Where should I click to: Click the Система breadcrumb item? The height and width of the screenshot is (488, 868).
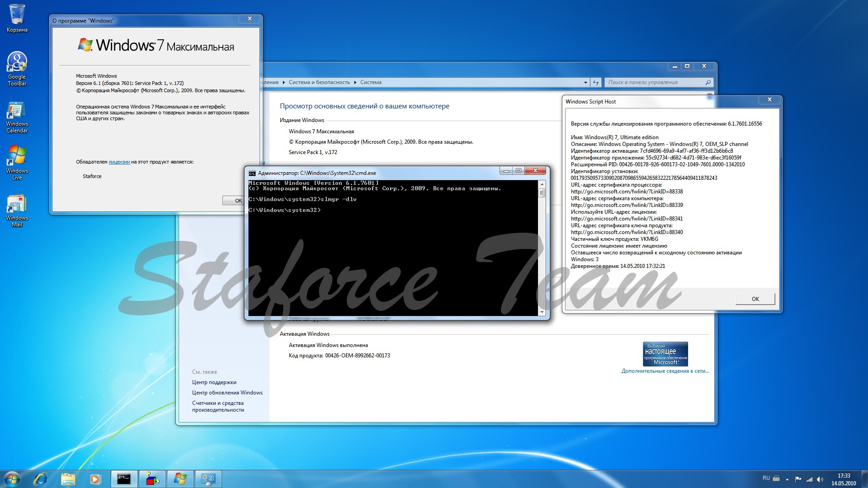[x=371, y=82]
